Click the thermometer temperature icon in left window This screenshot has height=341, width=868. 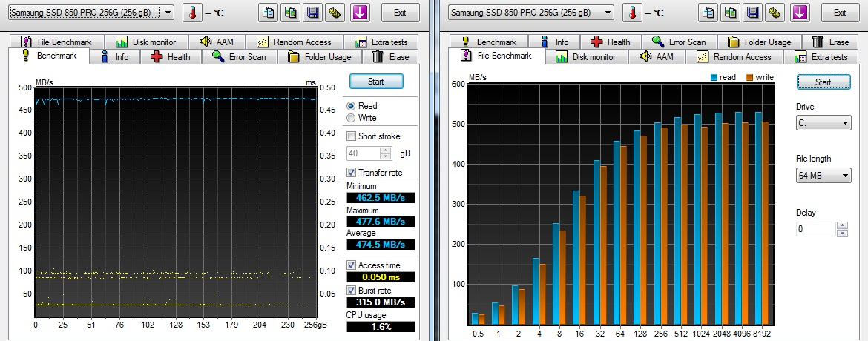191,13
